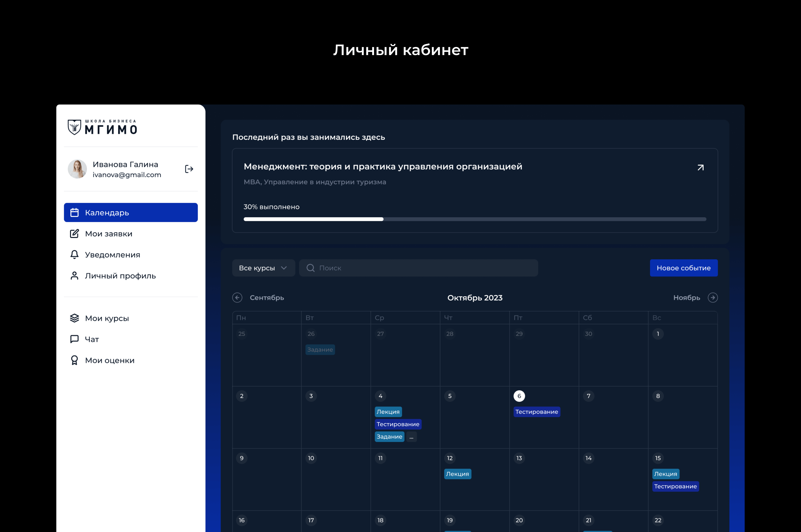Click the user avatar photo

77,169
